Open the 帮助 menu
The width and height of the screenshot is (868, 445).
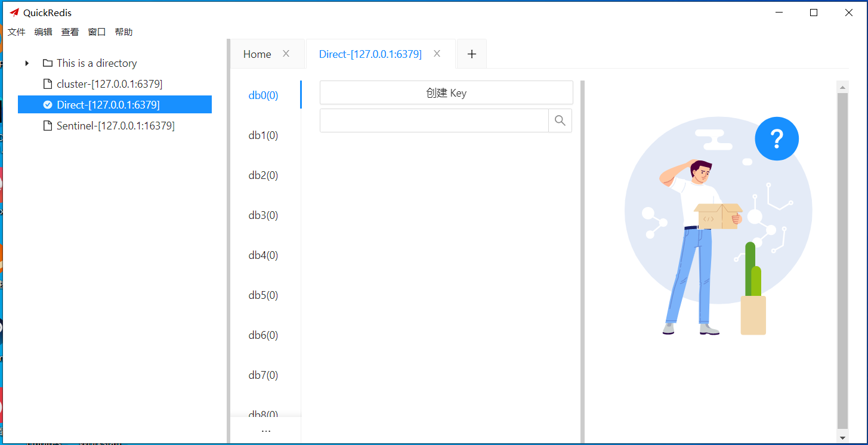123,32
